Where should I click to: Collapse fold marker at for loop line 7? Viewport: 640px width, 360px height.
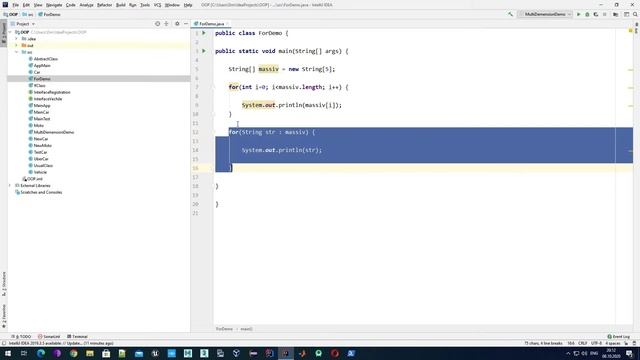pyautogui.click(x=213, y=87)
